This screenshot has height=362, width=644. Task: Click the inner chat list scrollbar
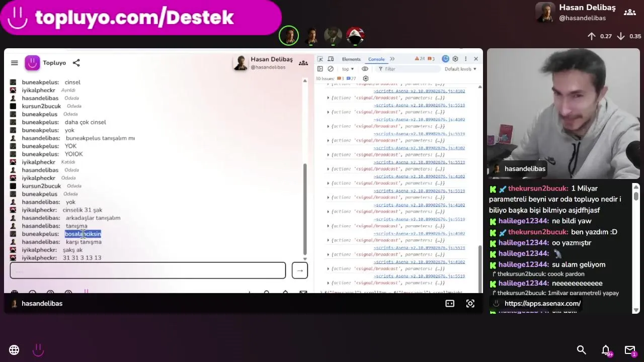[x=305, y=209]
